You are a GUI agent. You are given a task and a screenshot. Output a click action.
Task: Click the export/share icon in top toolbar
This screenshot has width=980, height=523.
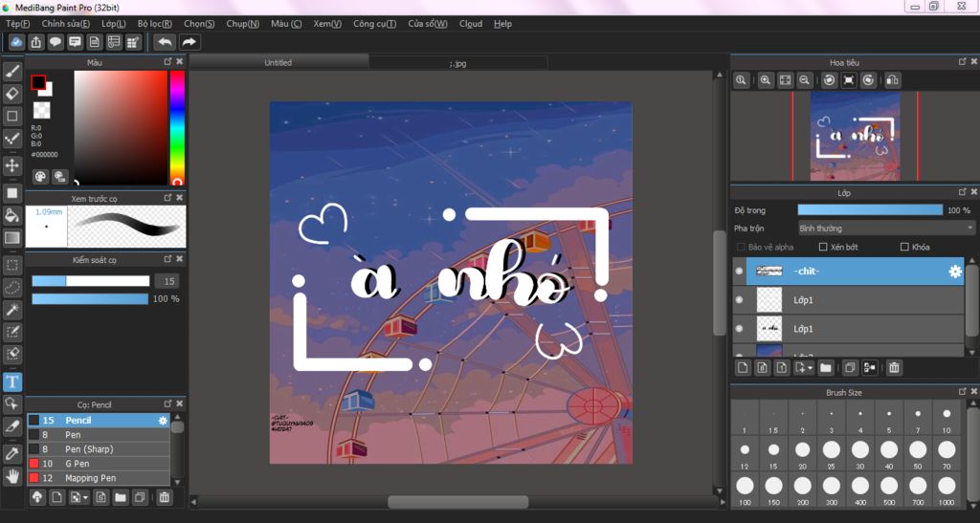(x=36, y=42)
